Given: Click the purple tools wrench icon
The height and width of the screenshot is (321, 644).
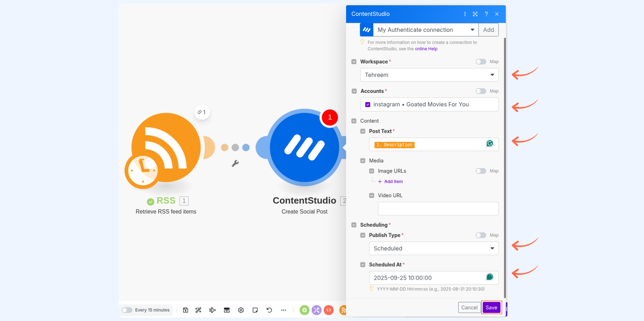Looking at the screenshot, I should tap(316, 310).
